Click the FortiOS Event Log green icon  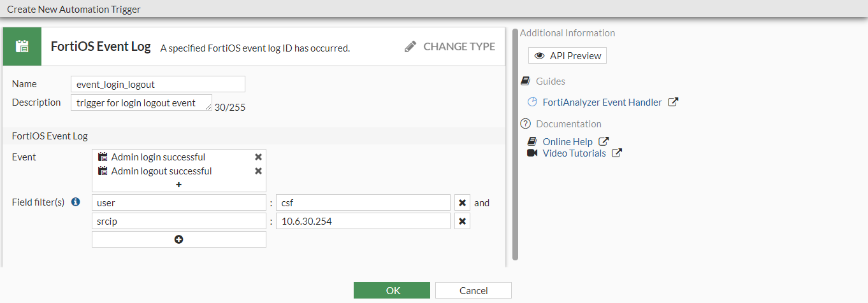click(x=22, y=46)
